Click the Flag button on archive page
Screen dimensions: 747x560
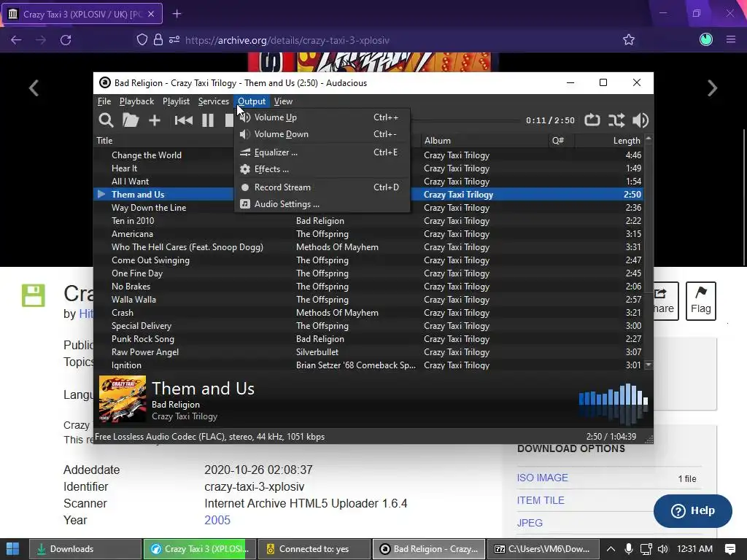click(701, 301)
